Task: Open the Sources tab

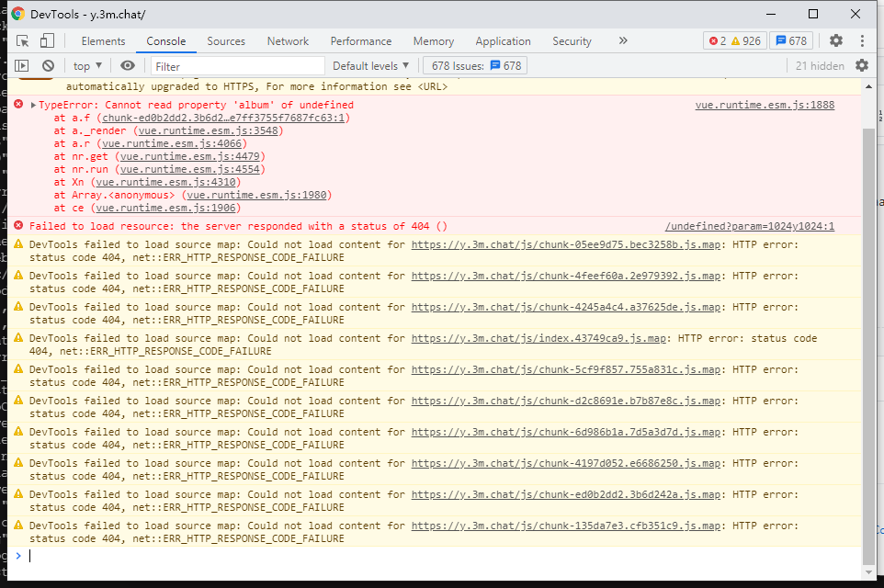Action: pos(226,41)
